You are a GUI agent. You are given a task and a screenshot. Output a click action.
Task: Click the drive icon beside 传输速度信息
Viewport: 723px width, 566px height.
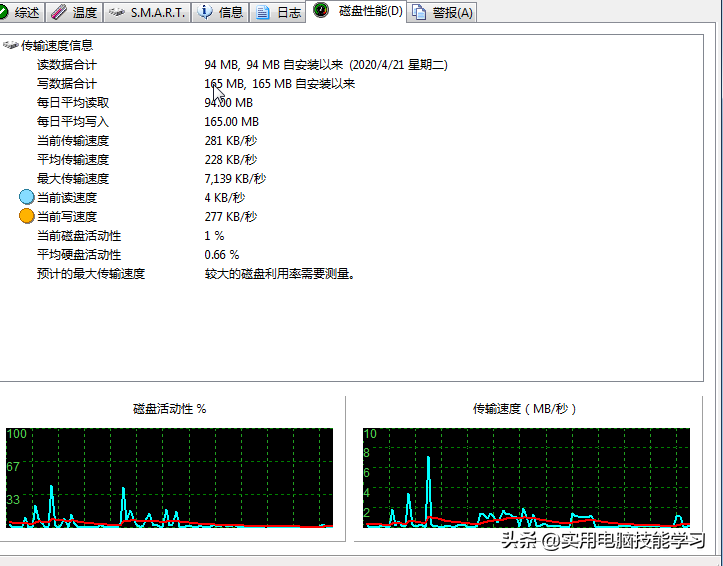[10, 45]
